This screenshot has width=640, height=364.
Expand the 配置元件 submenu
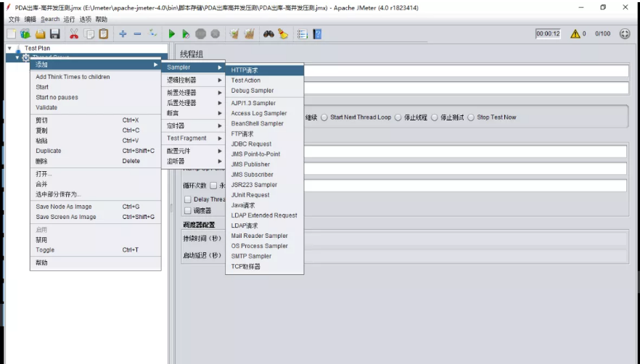194,151
